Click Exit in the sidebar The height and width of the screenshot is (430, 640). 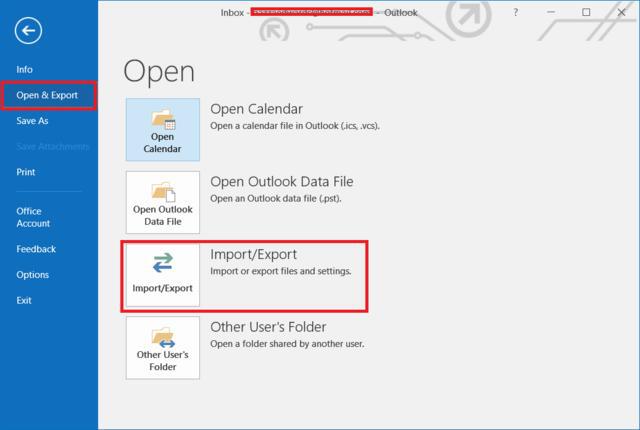point(24,300)
